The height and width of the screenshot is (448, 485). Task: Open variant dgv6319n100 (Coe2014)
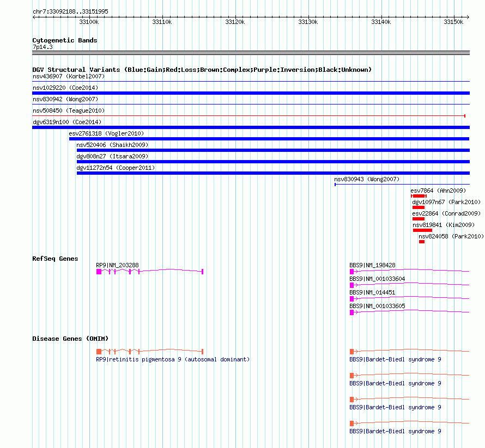click(67, 122)
